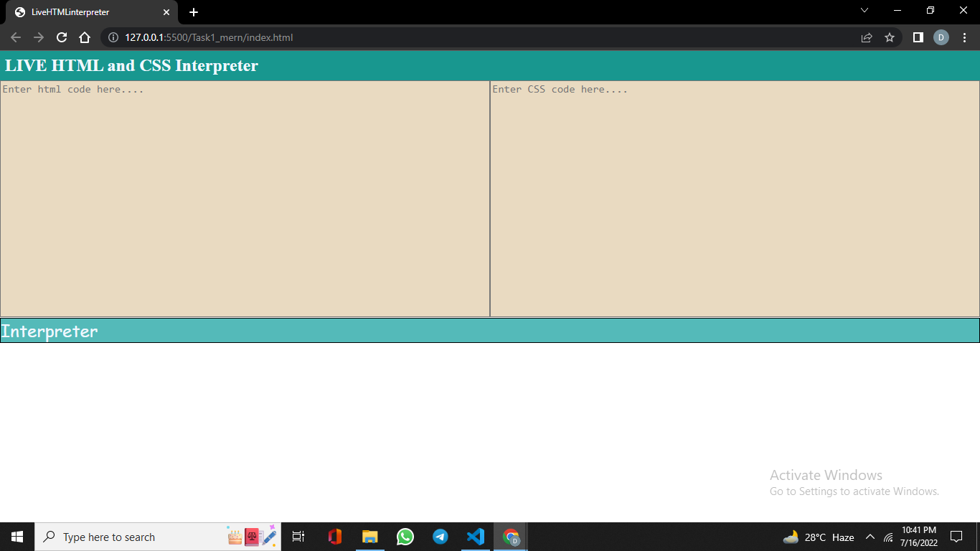The height and width of the screenshot is (551, 980).
Task: Open WhatsApp from the taskbar
Action: (405, 537)
